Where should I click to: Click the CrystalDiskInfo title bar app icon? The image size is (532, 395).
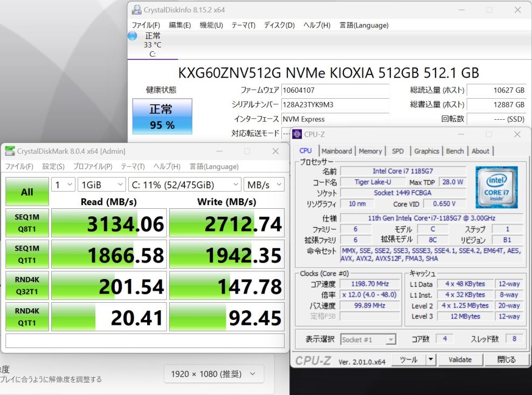pos(136,10)
